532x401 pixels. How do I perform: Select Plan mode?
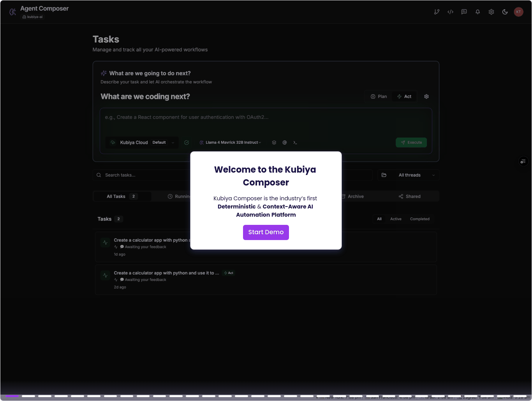(379, 97)
